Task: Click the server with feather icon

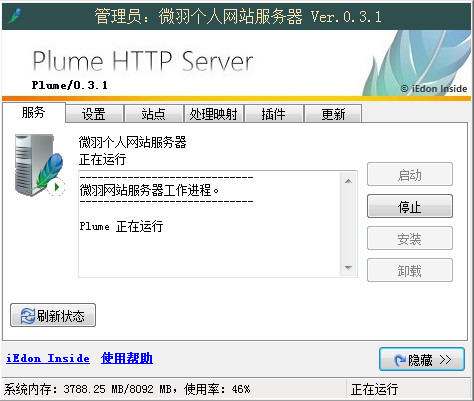Action: coord(39,165)
